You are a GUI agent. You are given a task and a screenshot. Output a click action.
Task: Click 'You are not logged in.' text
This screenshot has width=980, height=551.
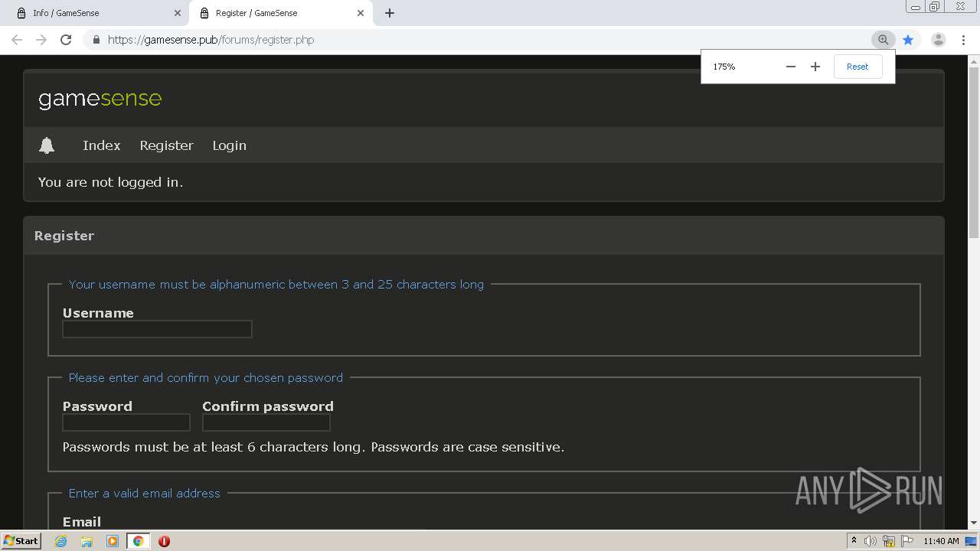click(110, 182)
